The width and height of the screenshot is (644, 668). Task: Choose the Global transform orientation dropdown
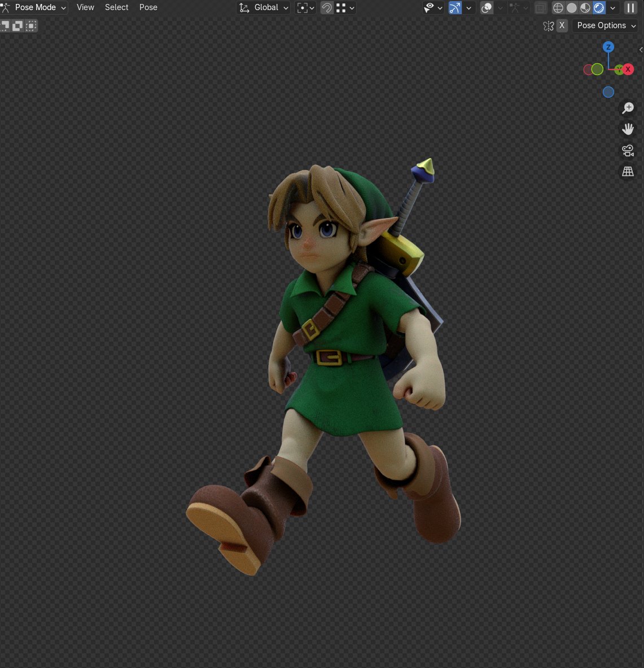[263, 8]
